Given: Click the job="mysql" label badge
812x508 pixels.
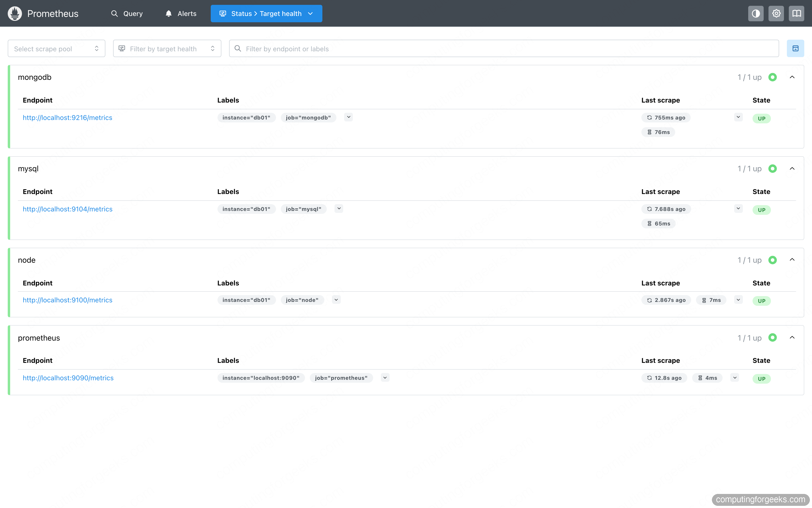Looking at the screenshot, I should coord(304,209).
